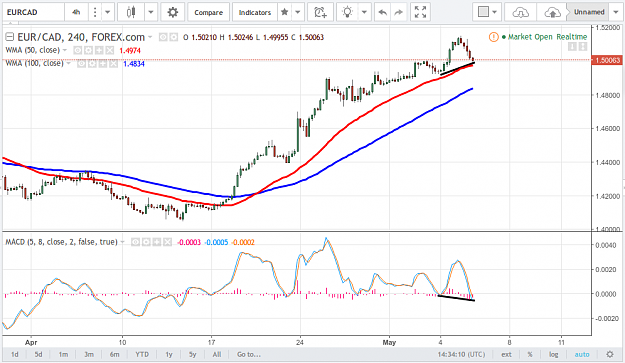Add an indicator on WMA (50, close)
Image resolution: width=625 pixels, height=363 pixels.
point(99,50)
